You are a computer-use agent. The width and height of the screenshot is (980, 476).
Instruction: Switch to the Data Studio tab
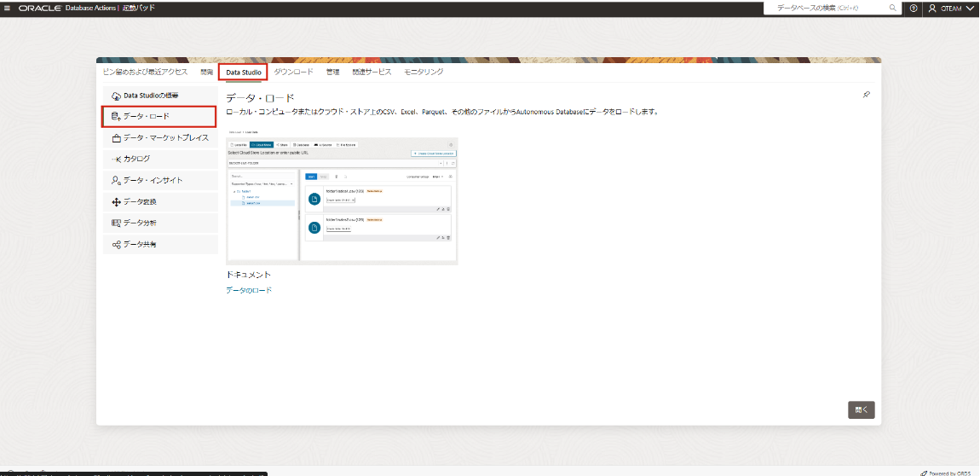(x=243, y=72)
